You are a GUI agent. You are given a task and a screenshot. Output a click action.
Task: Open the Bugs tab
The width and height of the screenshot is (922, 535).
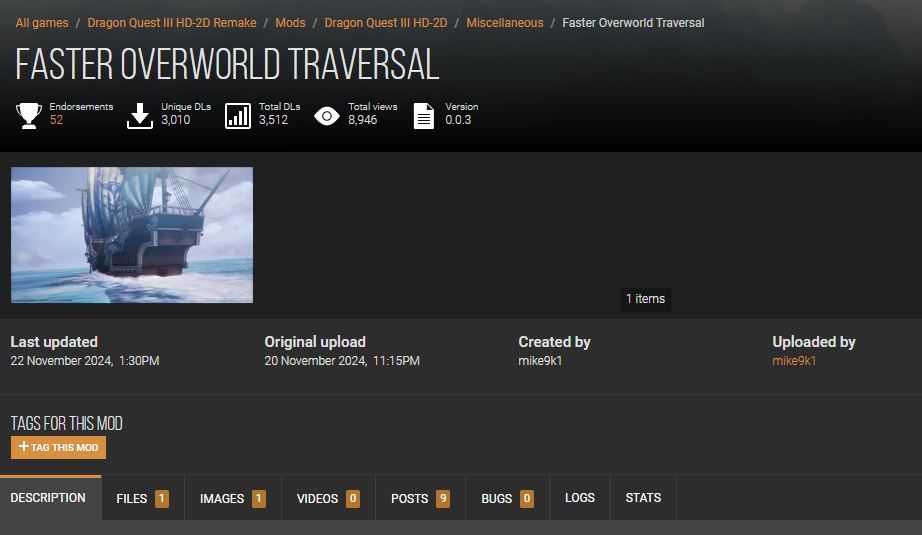click(x=507, y=498)
